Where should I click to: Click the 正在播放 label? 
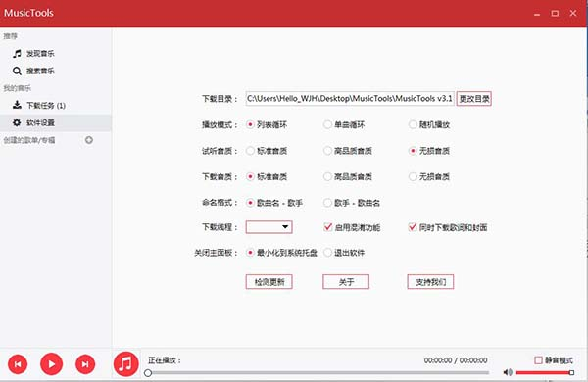pos(165,360)
